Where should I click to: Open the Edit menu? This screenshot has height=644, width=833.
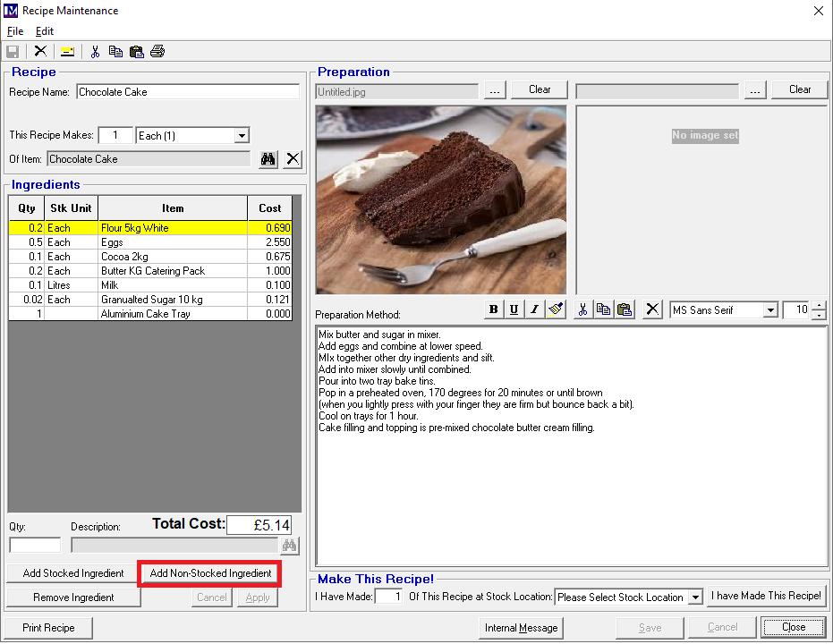pos(45,31)
